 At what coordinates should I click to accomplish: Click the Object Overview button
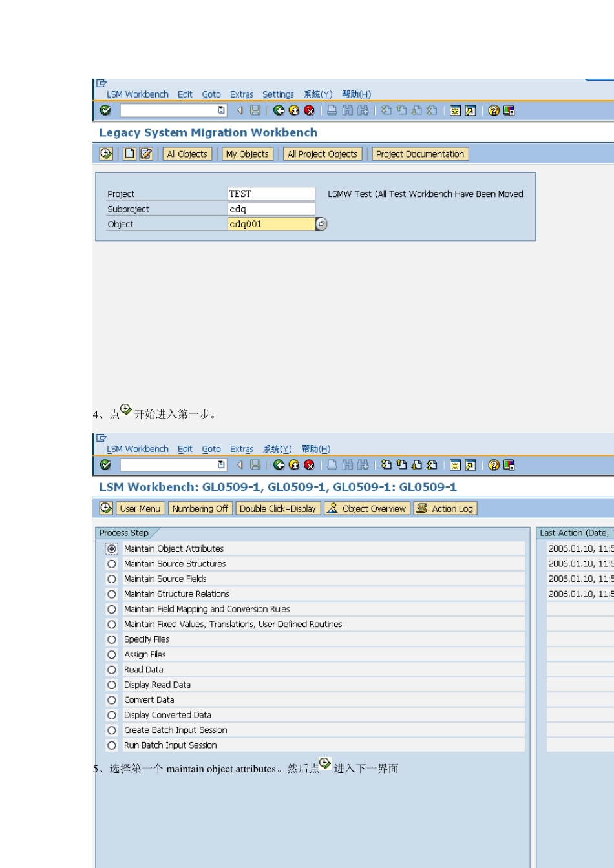(367, 508)
